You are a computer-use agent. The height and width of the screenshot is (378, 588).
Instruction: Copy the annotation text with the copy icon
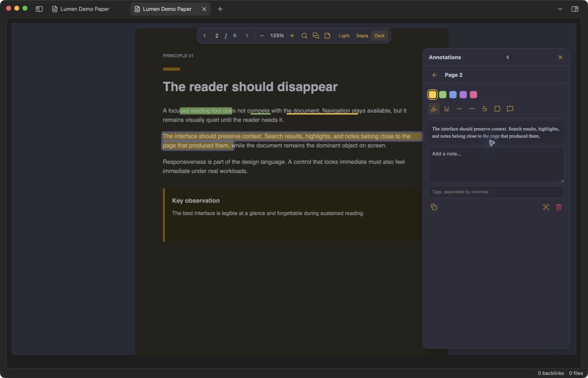tap(434, 207)
